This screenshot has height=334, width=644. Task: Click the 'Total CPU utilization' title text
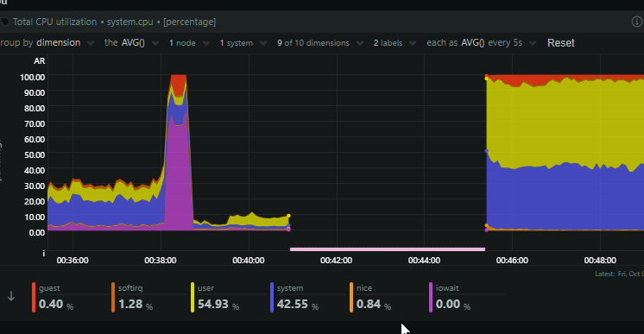coord(54,22)
